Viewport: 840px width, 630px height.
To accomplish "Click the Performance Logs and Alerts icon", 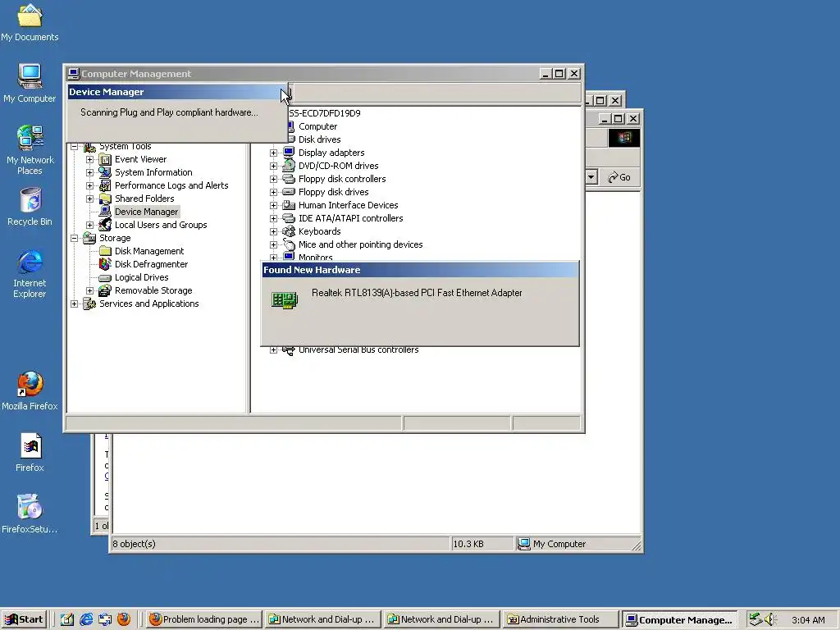I will pos(106,185).
